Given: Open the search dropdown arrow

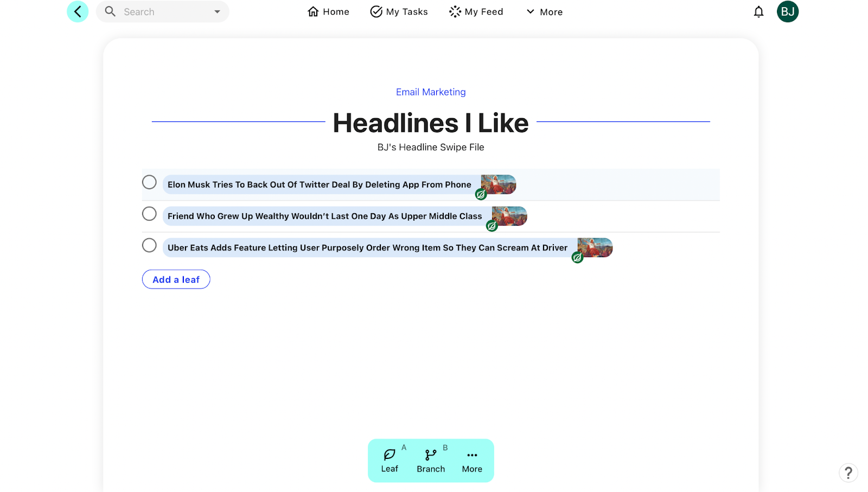Looking at the screenshot, I should 217,12.
